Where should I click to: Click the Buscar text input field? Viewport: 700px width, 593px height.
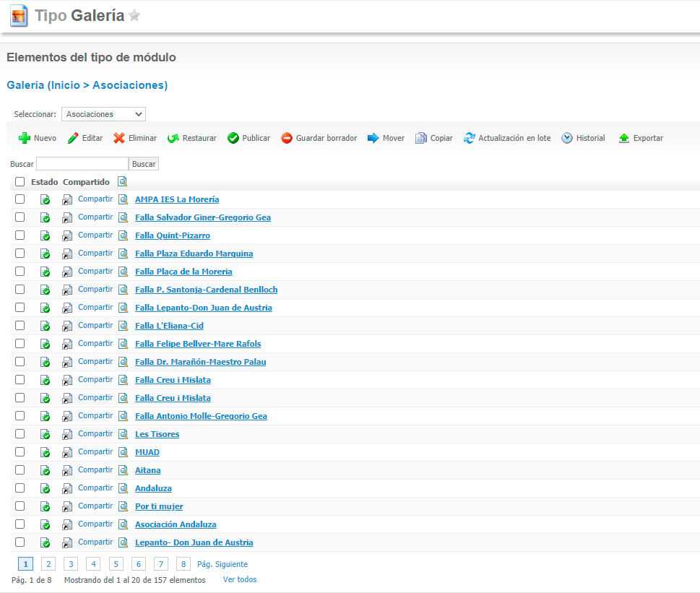pyautogui.click(x=82, y=164)
